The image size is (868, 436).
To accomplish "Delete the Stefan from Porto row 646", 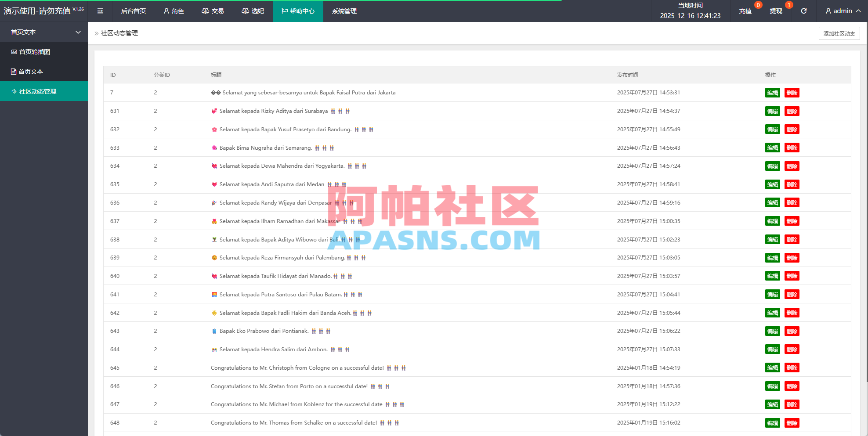I will [x=792, y=386].
